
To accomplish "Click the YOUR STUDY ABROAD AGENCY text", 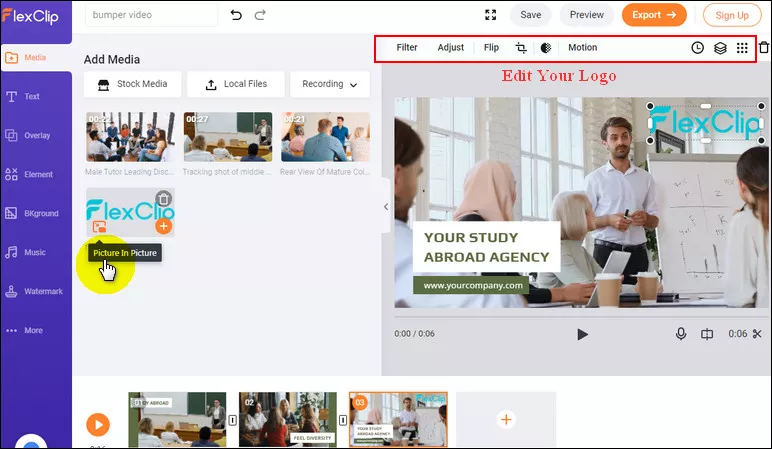I will (x=486, y=247).
